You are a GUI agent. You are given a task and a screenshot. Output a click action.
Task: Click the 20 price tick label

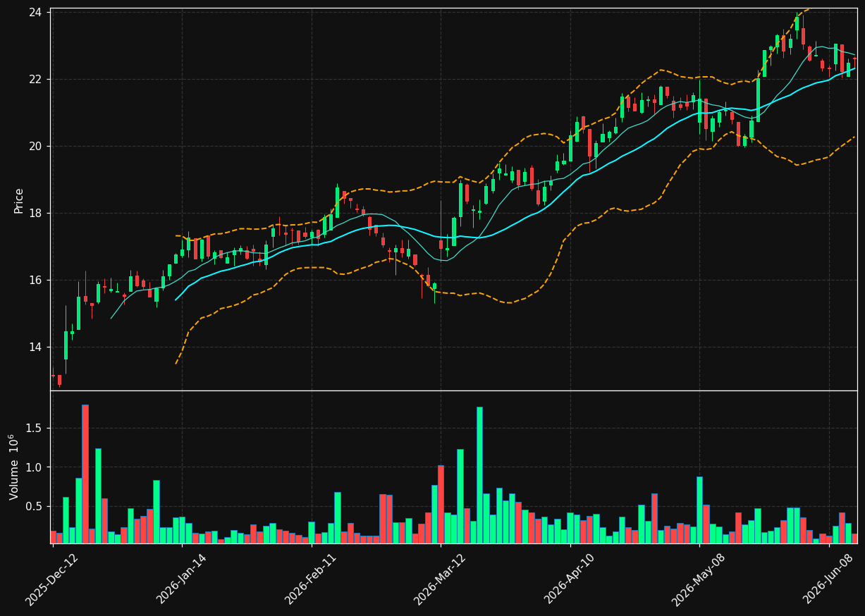(x=35, y=146)
